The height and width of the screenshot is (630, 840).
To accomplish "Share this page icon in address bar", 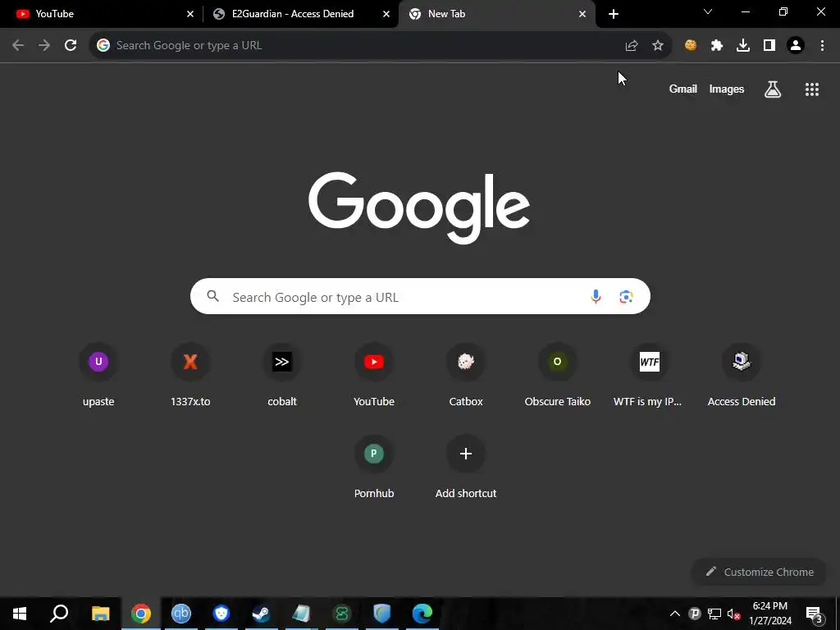I will 632,46.
